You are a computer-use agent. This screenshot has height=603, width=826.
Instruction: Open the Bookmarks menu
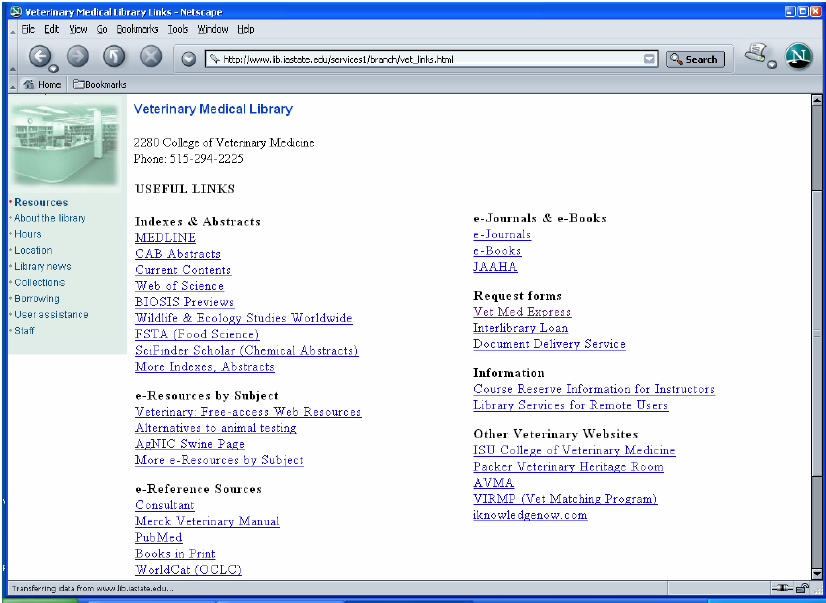point(137,29)
